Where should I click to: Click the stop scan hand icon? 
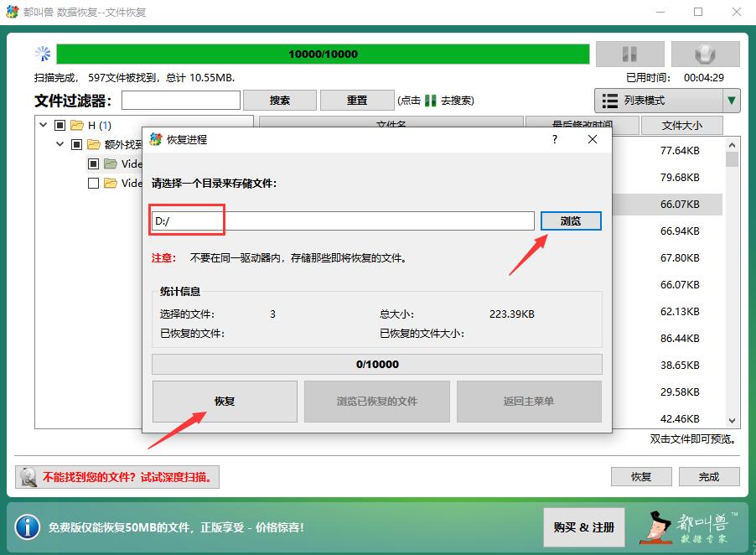pyautogui.click(x=705, y=54)
